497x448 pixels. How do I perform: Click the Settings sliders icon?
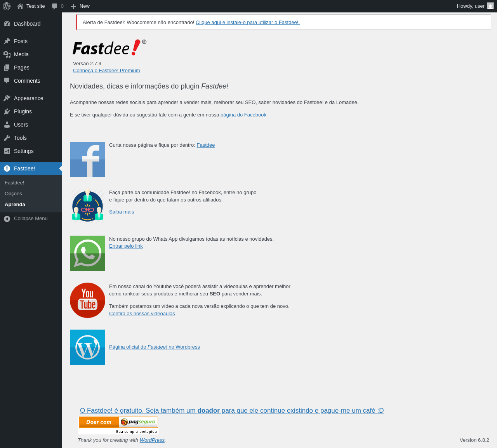[x=7, y=151]
